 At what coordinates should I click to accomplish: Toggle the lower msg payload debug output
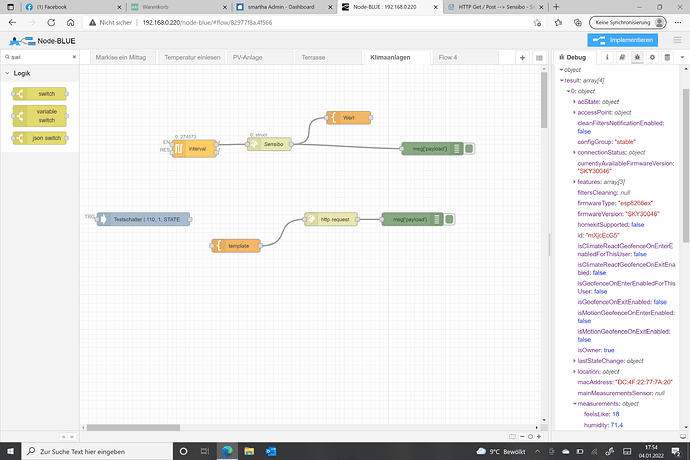[x=450, y=219]
